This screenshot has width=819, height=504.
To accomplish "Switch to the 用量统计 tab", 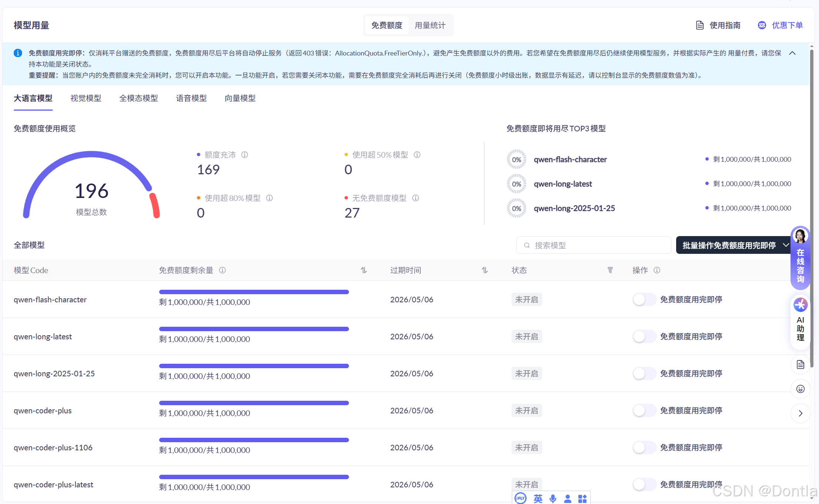I will click(x=430, y=25).
